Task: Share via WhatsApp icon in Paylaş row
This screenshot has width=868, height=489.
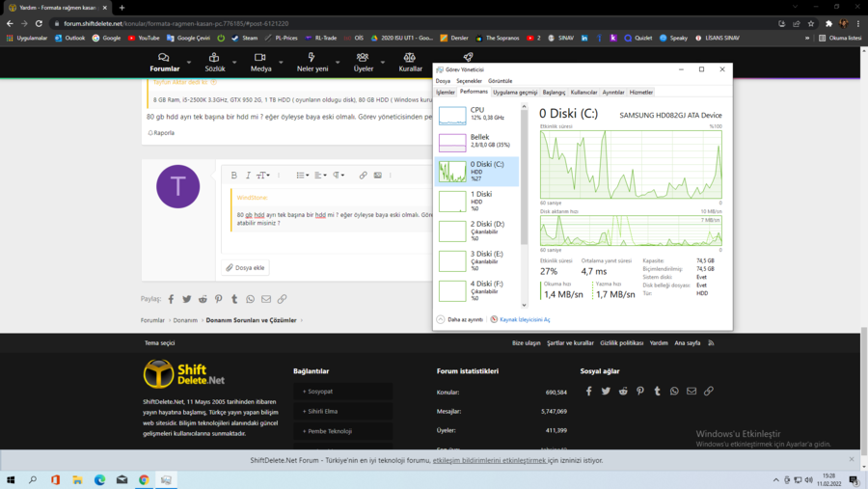Action: point(250,299)
